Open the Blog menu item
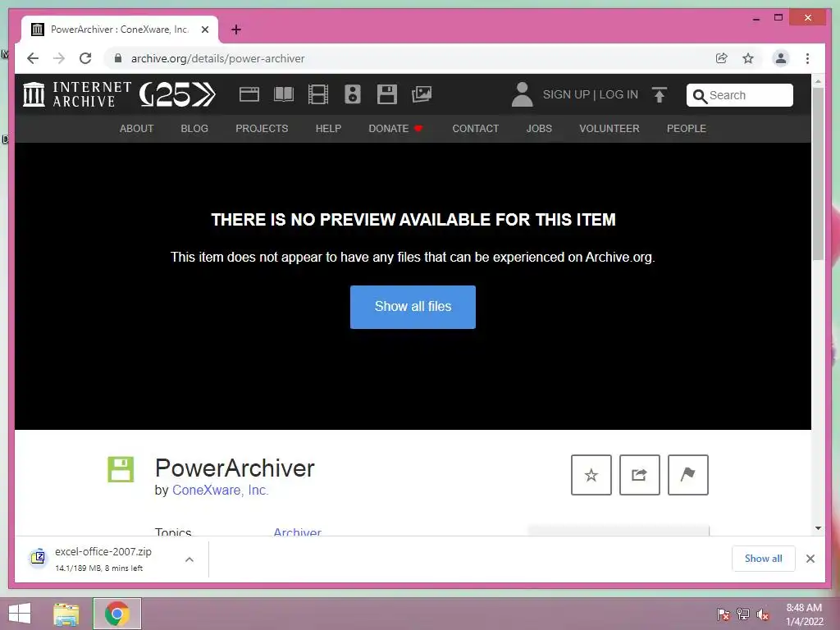This screenshot has height=630, width=840. coord(194,129)
